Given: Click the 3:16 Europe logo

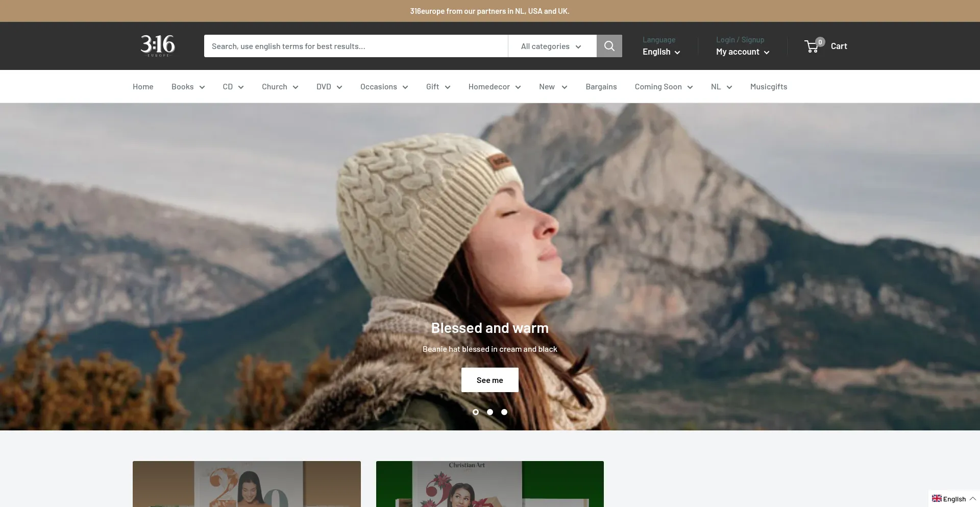Looking at the screenshot, I should pyautogui.click(x=158, y=45).
